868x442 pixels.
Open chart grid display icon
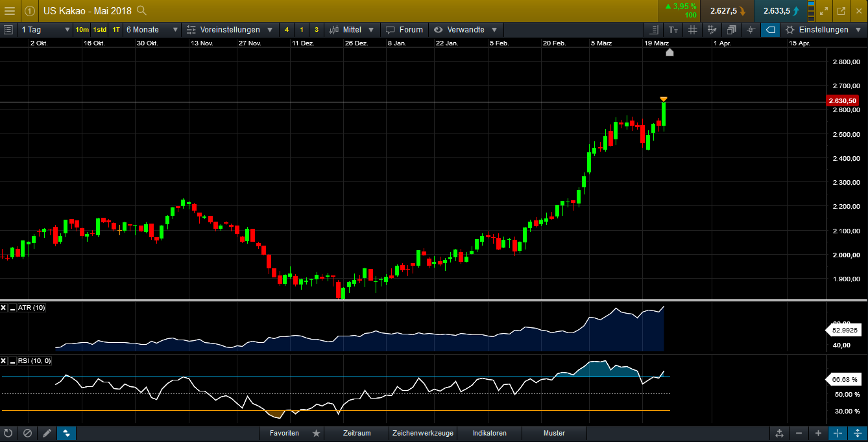693,30
